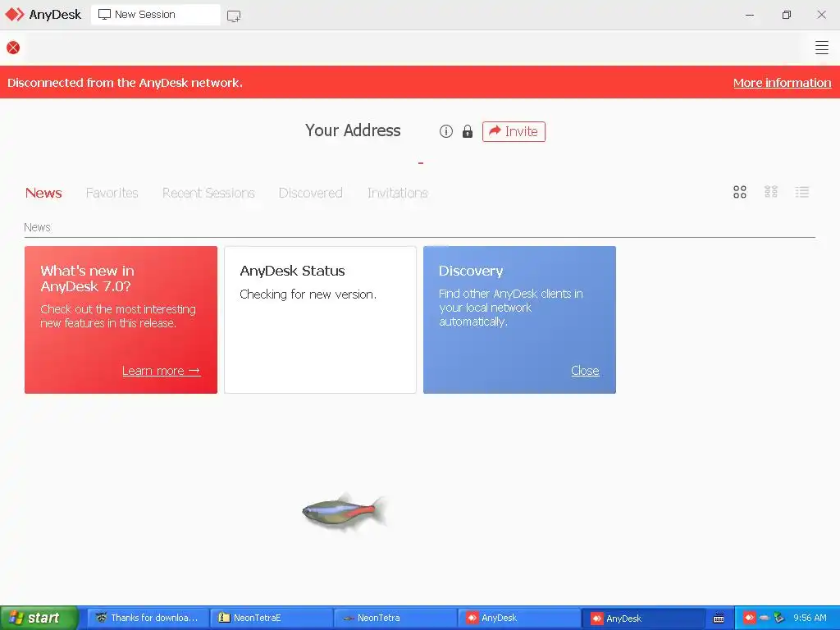
Task: Open the hamburger main menu
Action: pos(821,48)
